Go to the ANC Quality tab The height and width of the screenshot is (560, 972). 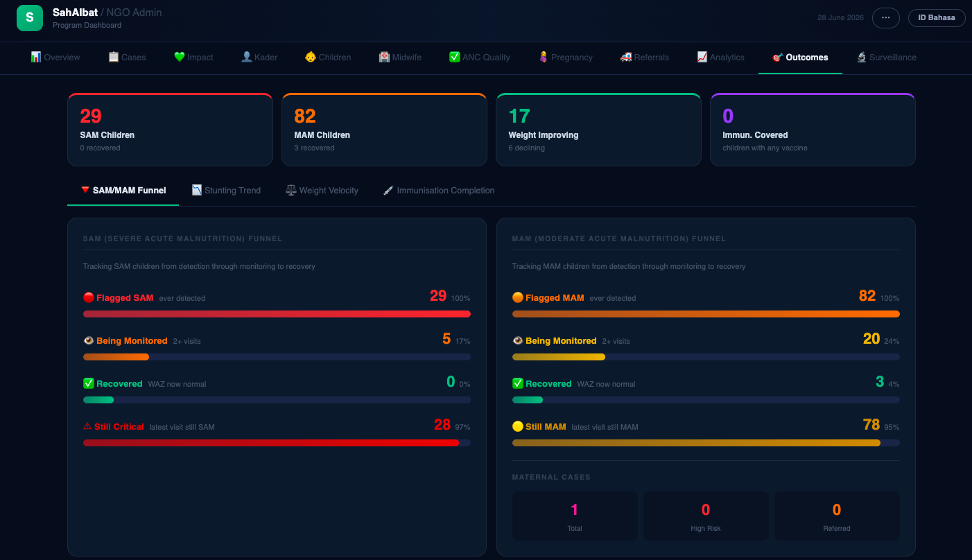[480, 58]
